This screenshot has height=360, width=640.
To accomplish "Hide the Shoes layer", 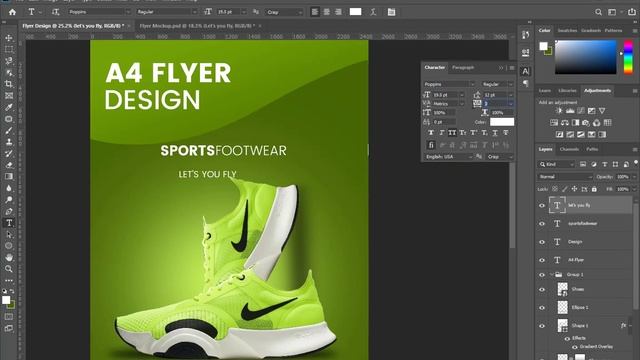I will [x=542, y=289].
